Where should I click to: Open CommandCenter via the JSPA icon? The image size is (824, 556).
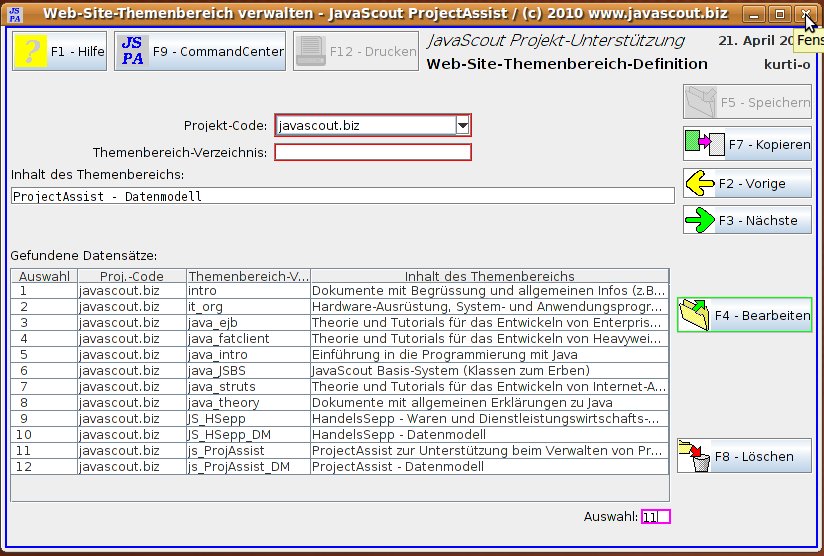(132, 51)
